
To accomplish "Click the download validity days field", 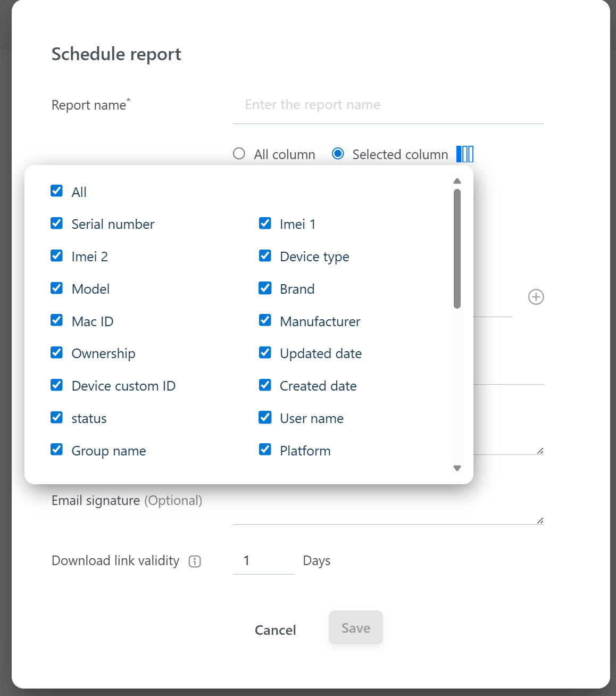I will [x=263, y=561].
